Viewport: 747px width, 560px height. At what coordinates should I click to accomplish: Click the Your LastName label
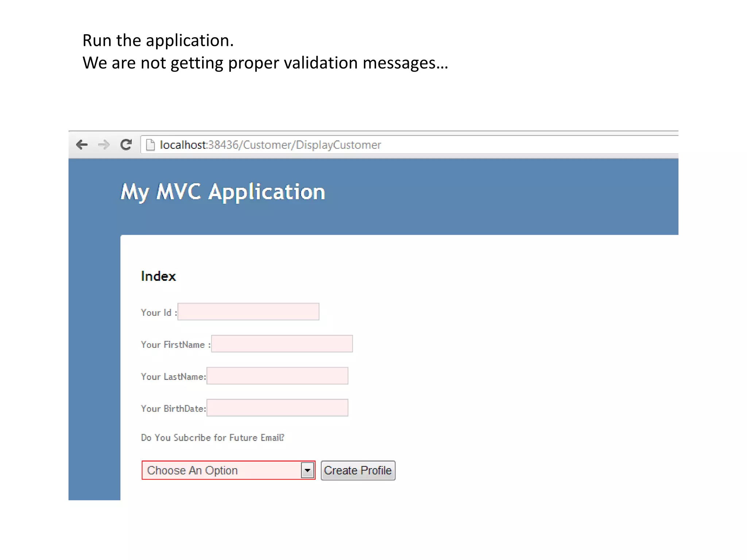click(173, 377)
